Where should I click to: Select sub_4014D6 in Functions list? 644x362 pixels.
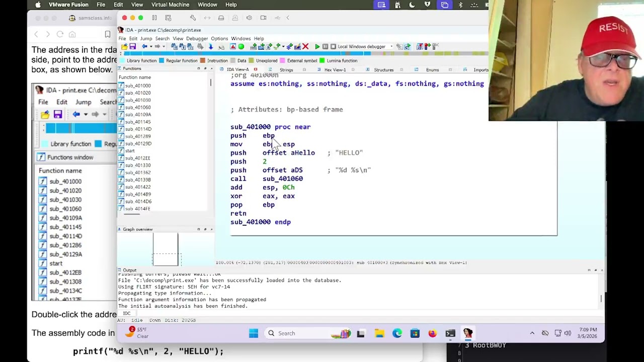click(x=138, y=201)
